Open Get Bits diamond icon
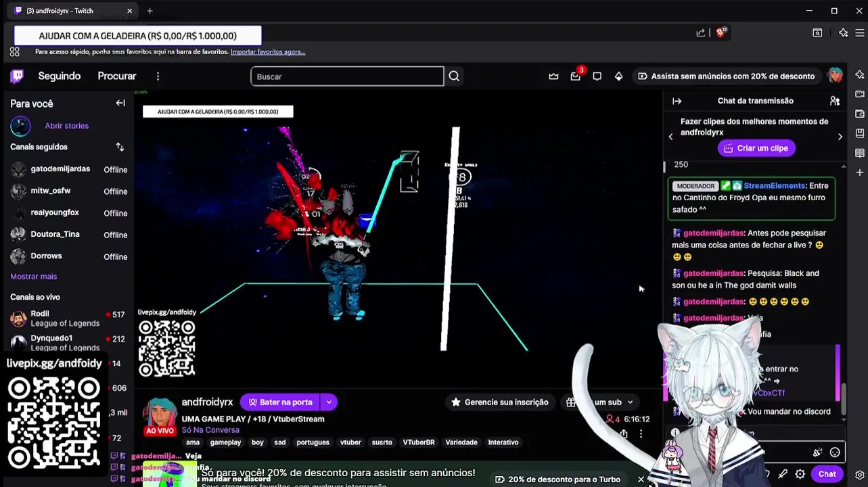Screen dimensions: 868x487 coord(618,76)
